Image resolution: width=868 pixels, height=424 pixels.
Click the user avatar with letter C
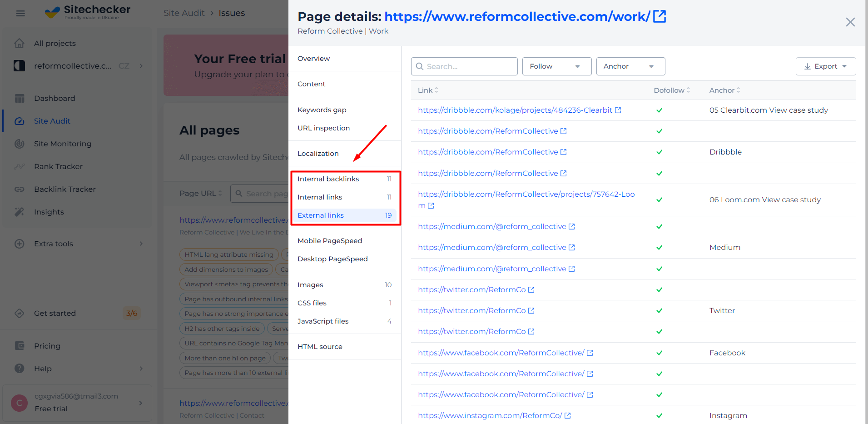tap(19, 403)
